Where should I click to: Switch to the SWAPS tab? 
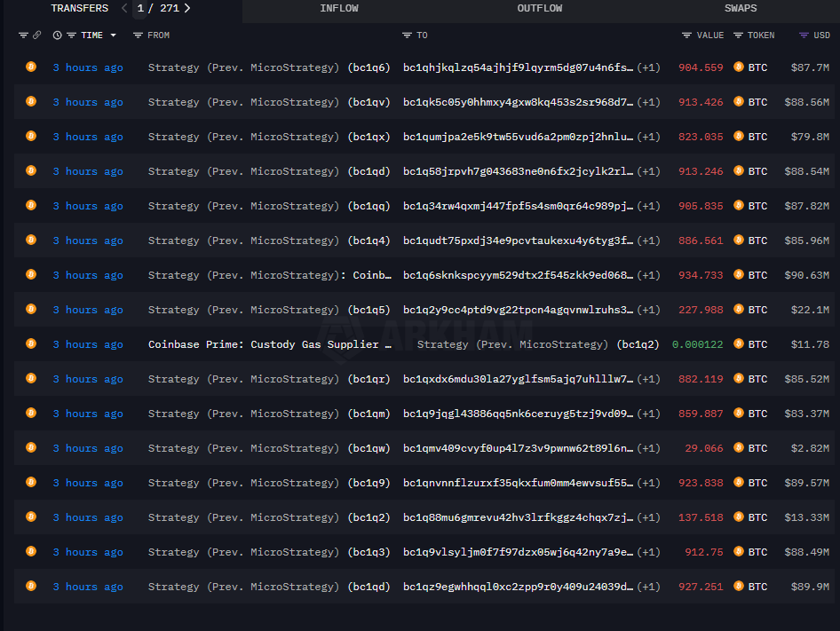coord(740,8)
